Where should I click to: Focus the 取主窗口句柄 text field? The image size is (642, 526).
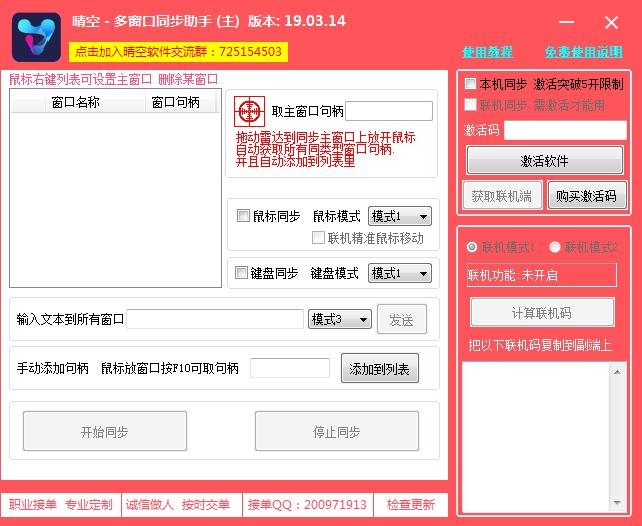[389, 111]
